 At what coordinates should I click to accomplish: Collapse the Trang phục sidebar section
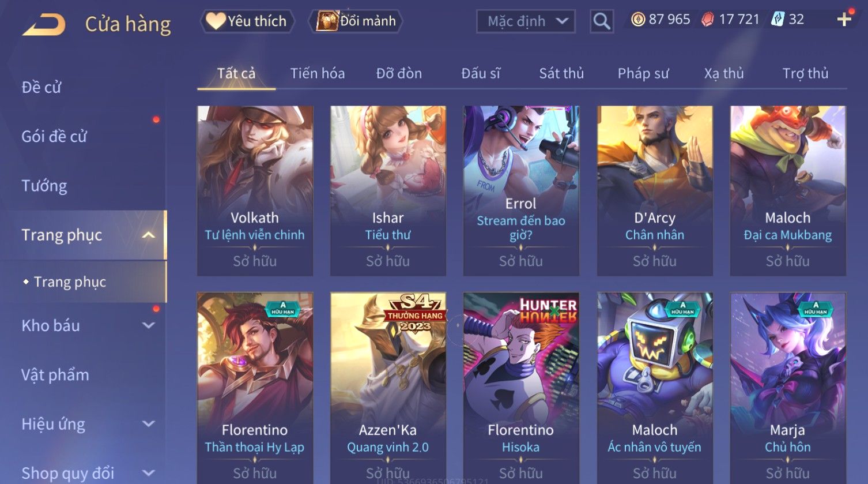point(148,235)
